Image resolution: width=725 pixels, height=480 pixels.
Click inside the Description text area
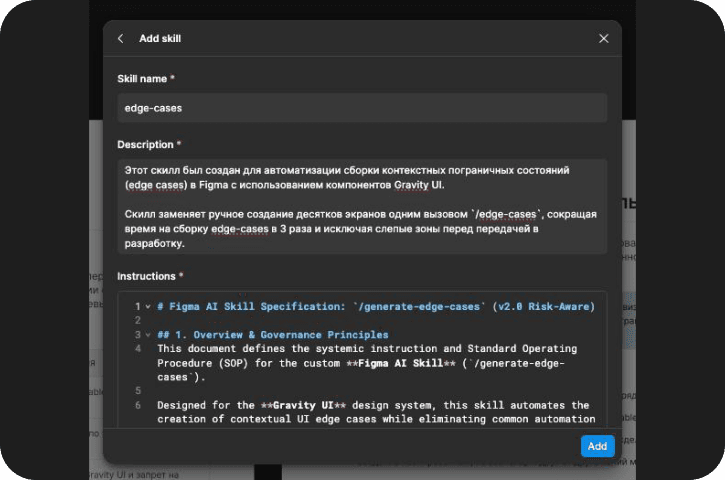tap(362, 206)
